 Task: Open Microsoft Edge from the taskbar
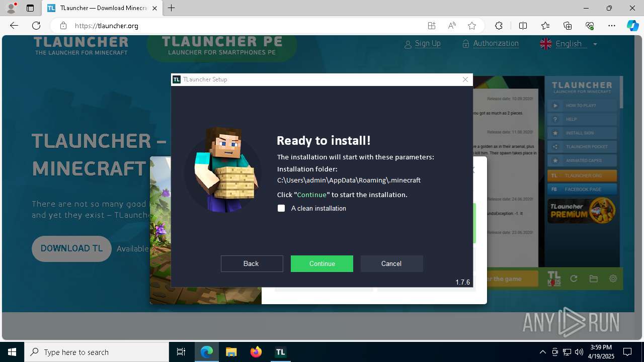coord(207,352)
